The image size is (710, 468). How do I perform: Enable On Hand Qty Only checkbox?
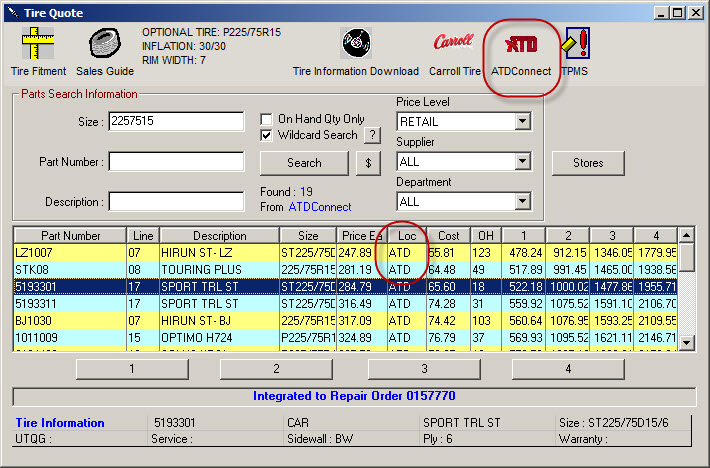tap(267, 118)
